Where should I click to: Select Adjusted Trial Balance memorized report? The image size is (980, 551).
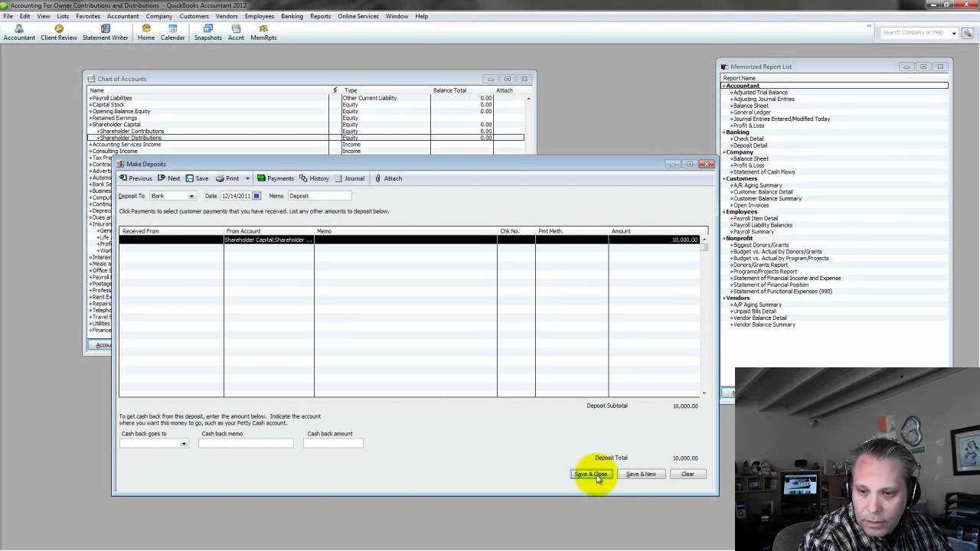(760, 93)
